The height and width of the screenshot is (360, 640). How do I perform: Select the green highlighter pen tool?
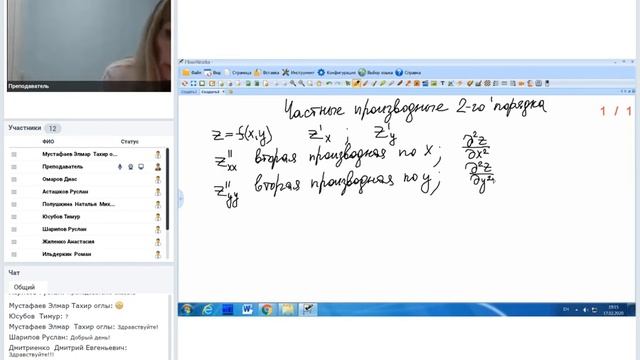click(x=382, y=83)
